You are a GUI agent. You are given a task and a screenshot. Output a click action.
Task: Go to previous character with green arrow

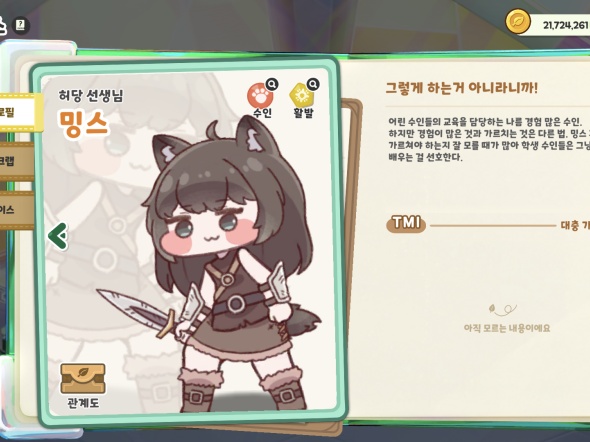58,236
